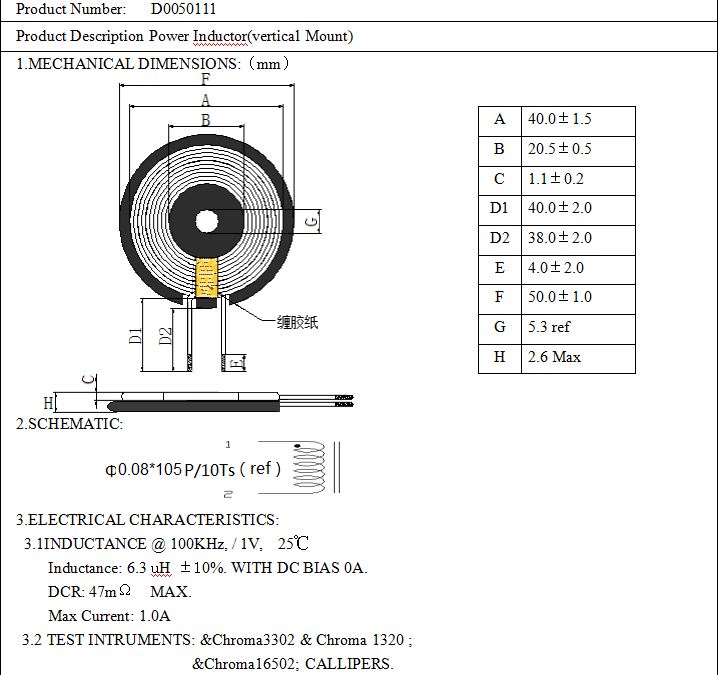Click the yellow tape strip on the coil
Image resolution: width=718 pixels, height=675 pixels.
(x=207, y=277)
